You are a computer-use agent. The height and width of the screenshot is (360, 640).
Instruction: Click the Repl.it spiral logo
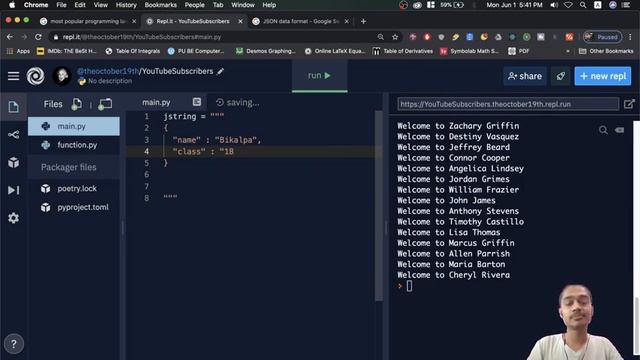tap(36, 76)
